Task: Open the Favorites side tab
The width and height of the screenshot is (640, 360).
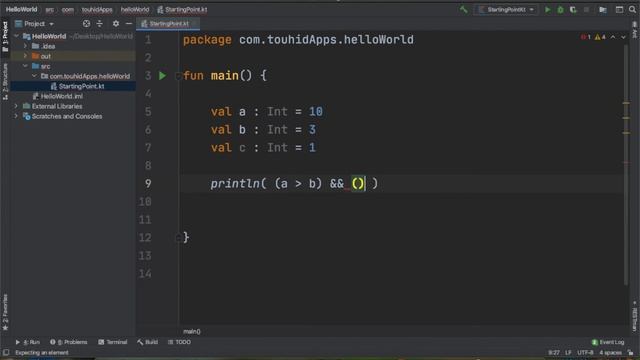Action: pyautogui.click(x=5, y=312)
